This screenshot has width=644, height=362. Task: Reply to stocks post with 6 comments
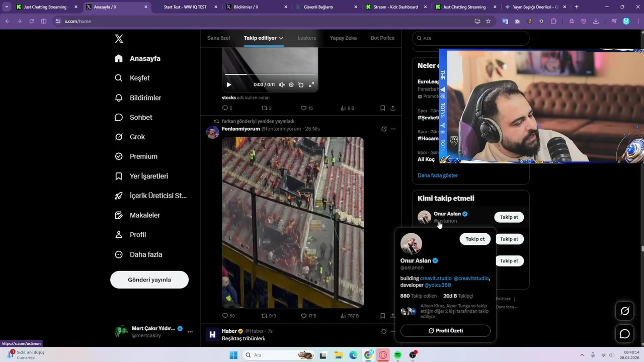227,108
